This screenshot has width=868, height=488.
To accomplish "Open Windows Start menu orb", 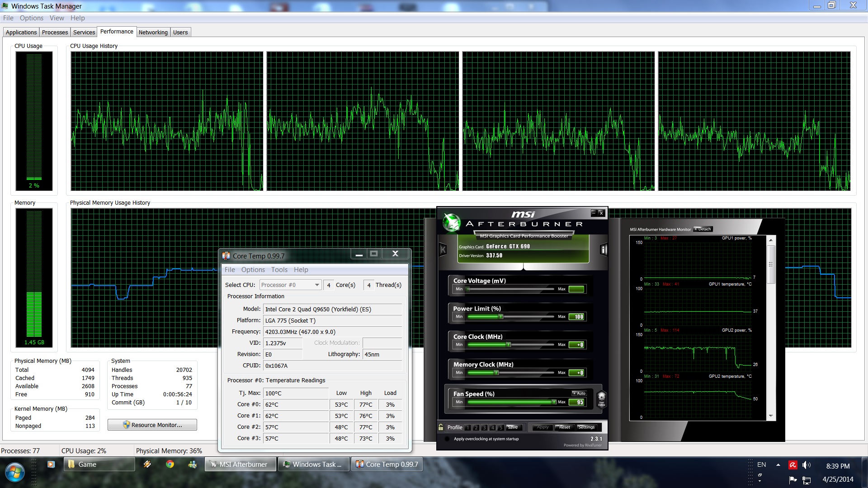I will pyautogui.click(x=15, y=472).
